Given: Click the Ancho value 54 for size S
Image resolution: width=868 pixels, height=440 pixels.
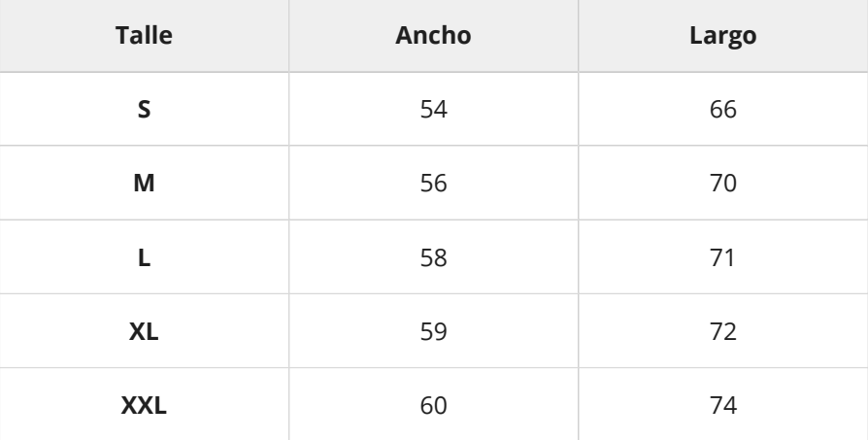Looking at the screenshot, I should (433, 109).
